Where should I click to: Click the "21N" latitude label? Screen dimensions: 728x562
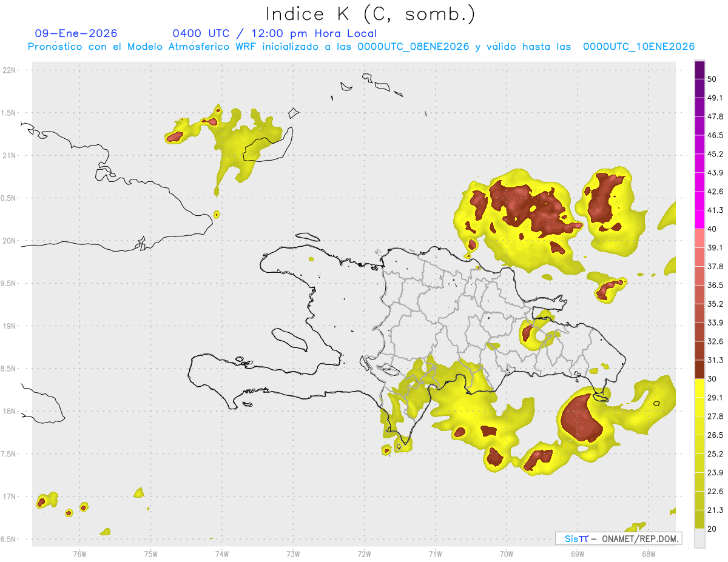tap(10, 155)
